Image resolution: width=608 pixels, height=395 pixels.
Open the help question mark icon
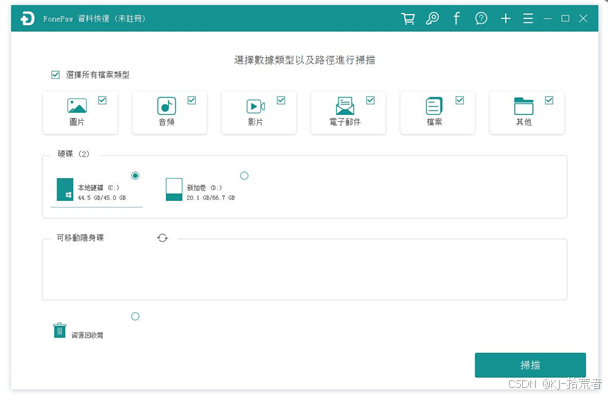pyautogui.click(x=481, y=18)
